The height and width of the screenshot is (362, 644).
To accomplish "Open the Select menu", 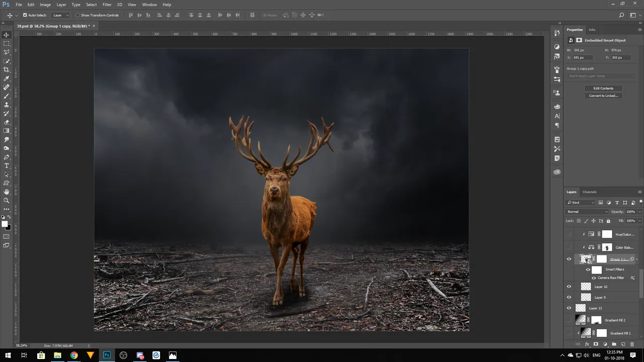I will tap(91, 5).
